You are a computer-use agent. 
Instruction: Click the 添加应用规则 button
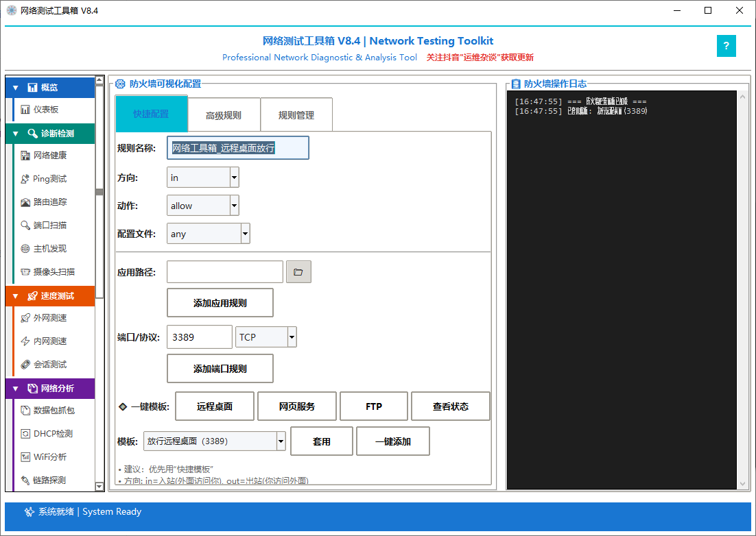pos(220,303)
